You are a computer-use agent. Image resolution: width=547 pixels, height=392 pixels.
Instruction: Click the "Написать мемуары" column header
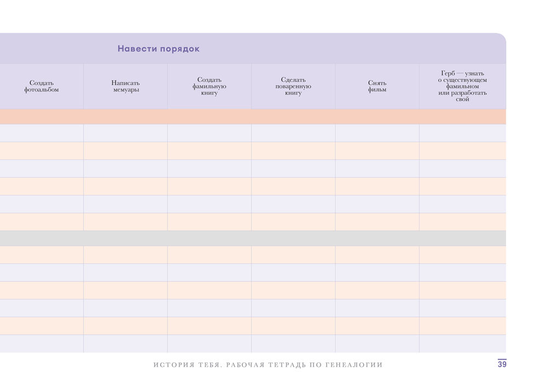pyautogui.click(x=125, y=86)
